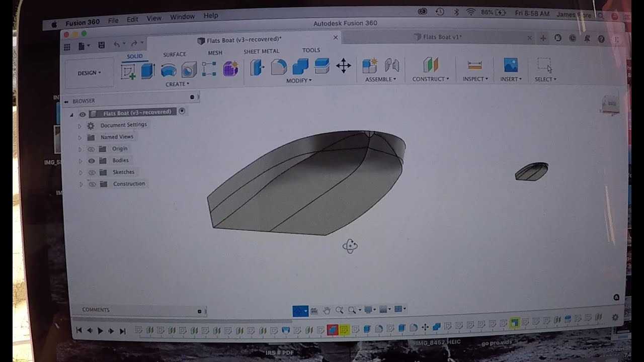This screenshot has height=362, width=644.
Task: Click the Undo arrow
Action: [x=117, y=45]
